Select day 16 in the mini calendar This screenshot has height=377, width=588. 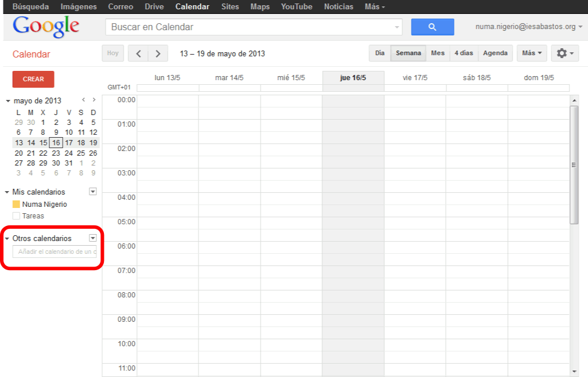tap(56, 142)
